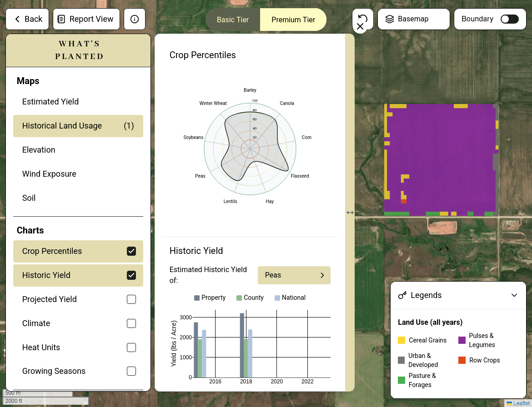Uncheck the Crop Percentiles checkbox

click(131, 251)
